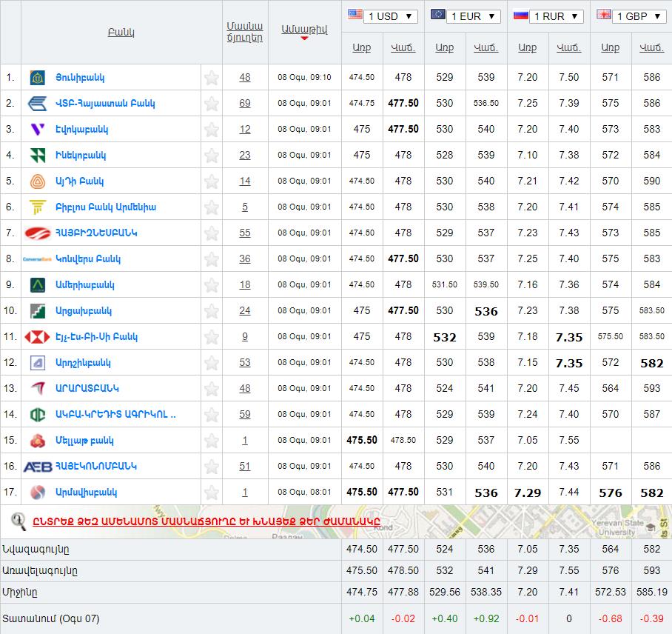Click the AEB Armeconombank logo
Viewport: 672px width, 634px height.
[x=37, y=467]
